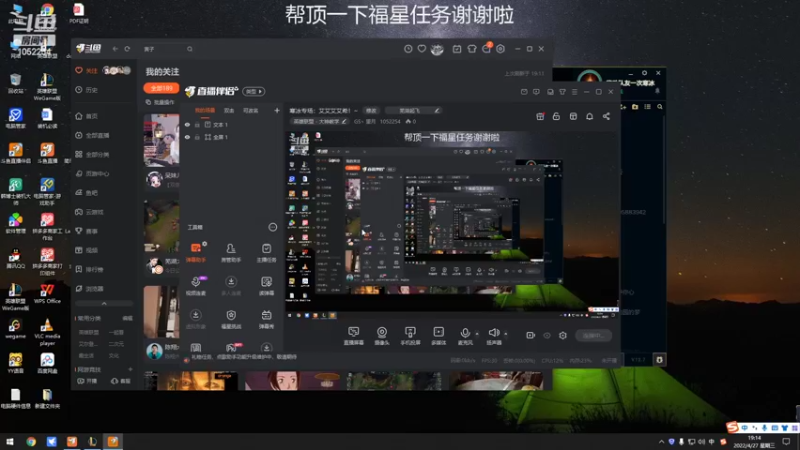Open the 读弹幕 tool
Image resolution: width=800 pixels, height=450 pixels.
click(x=266, y=286)
